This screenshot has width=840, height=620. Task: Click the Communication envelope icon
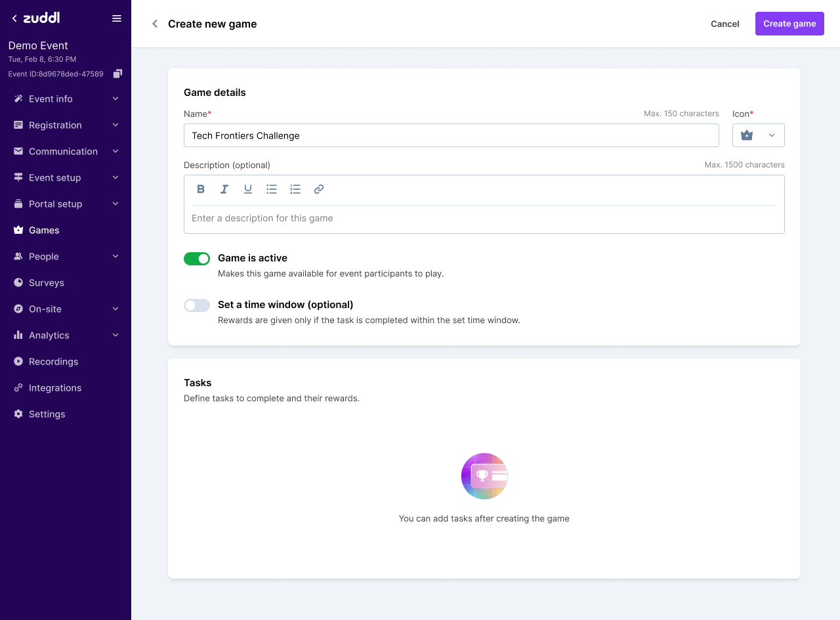tap(18, 151)
